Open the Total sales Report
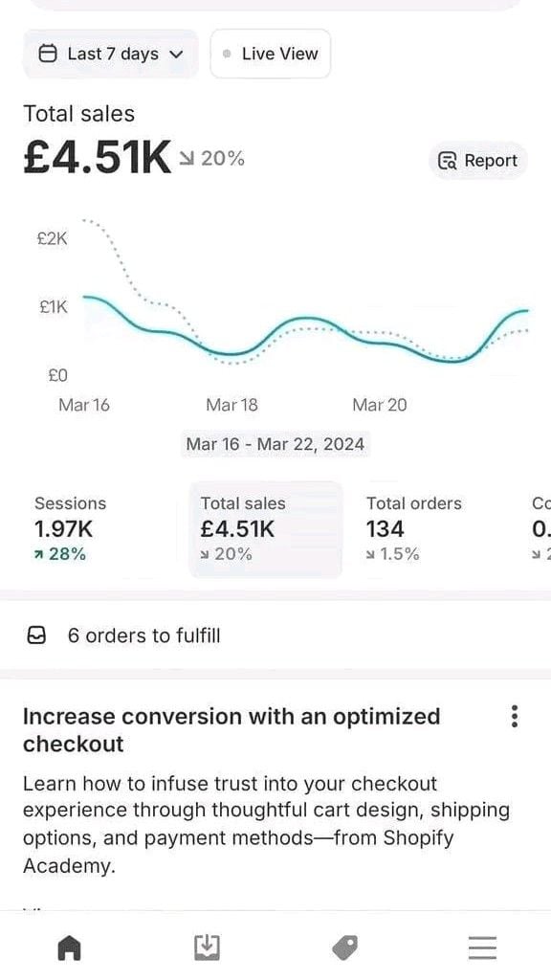The width and height of the screenshot is (551, 980). 477,160
